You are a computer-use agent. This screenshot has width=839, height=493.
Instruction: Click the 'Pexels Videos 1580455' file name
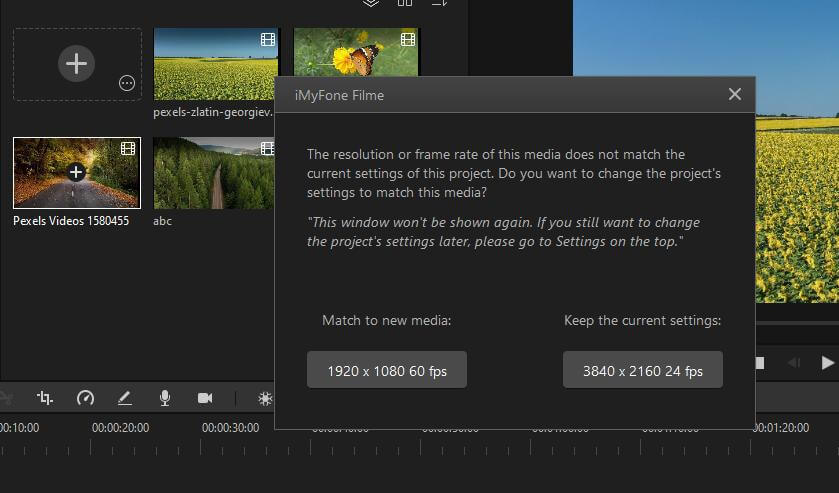[x=71, y=221]
